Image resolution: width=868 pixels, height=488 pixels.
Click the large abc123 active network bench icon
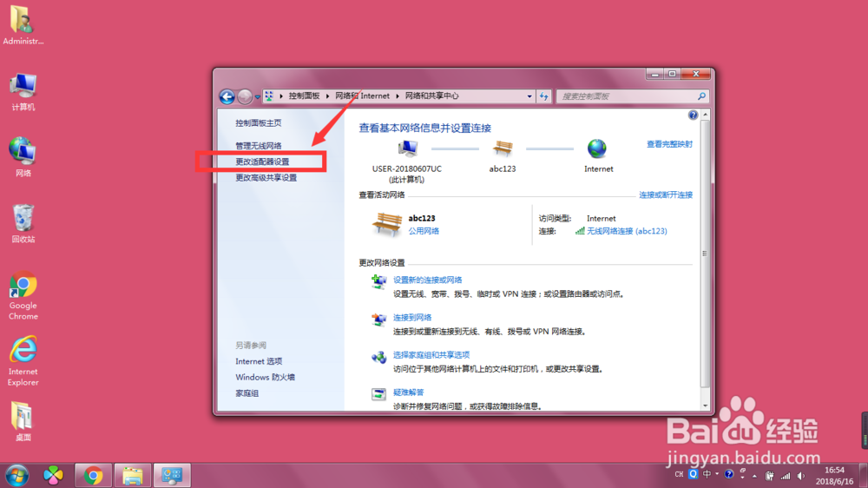(386, 224)
